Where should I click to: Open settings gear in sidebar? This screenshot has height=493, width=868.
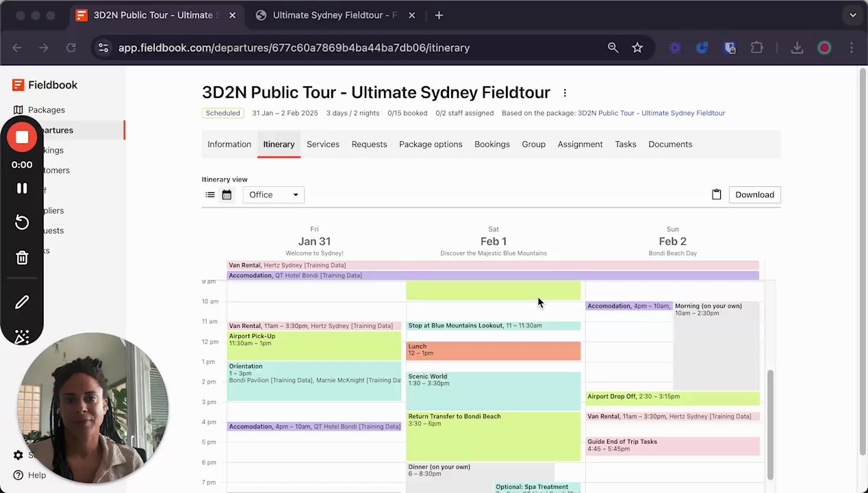pos(18,455)
